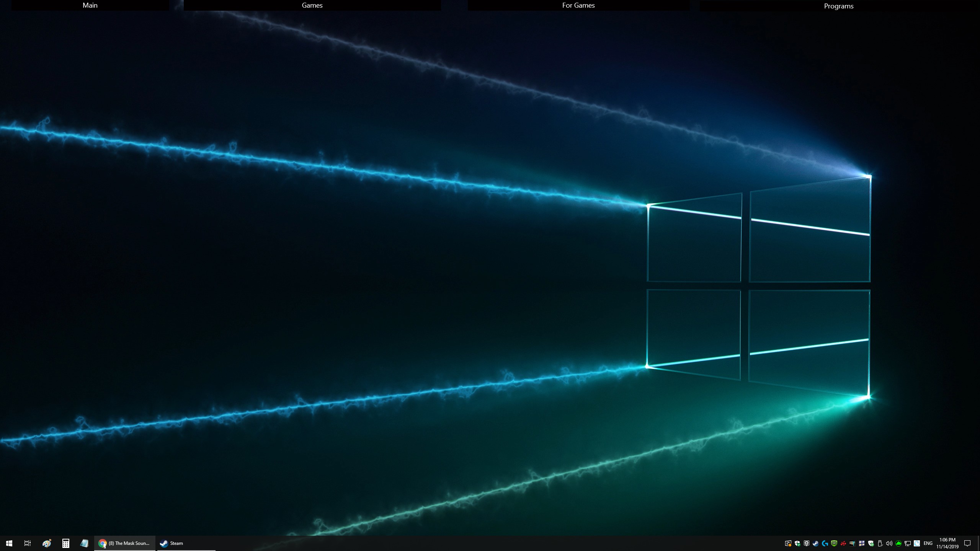The height and width of the screenshot is (551, 980).
Task: Expand the Programs group at top
Action: [838, 6]
